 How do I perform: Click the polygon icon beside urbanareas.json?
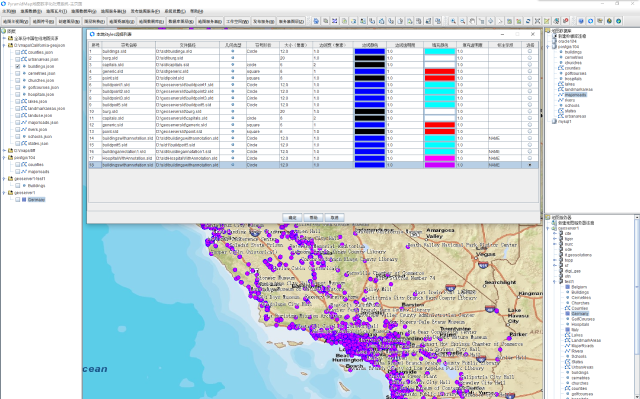pos(24,59)
